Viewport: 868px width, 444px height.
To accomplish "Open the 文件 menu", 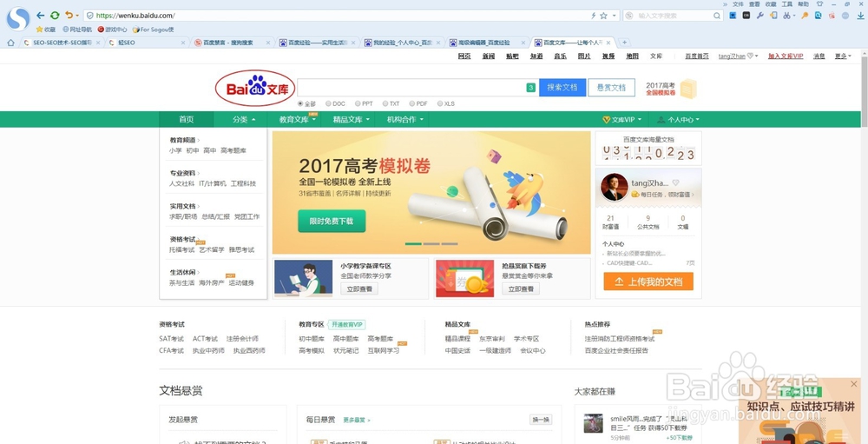I will 738,3.
